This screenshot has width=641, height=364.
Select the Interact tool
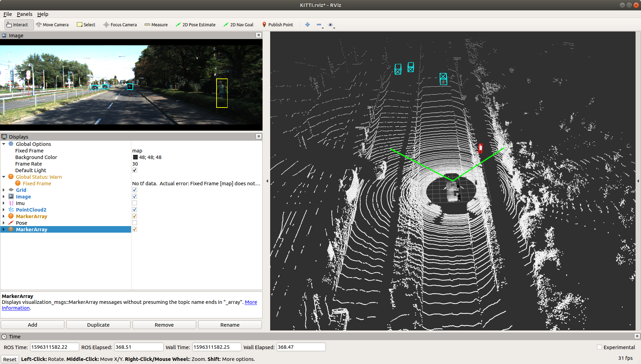(x=18, y=25)
